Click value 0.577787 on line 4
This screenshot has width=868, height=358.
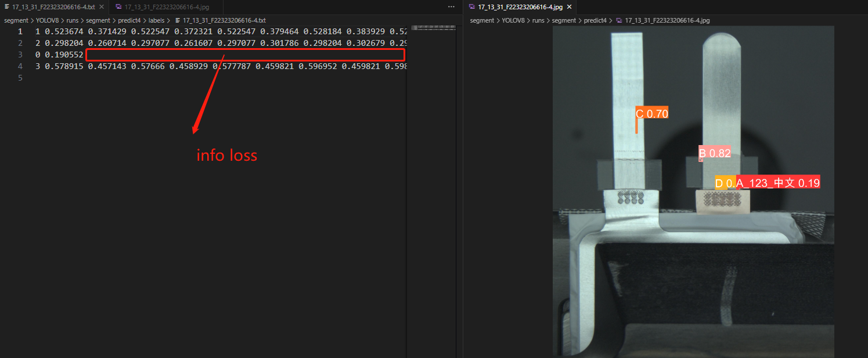pos(232,66)
